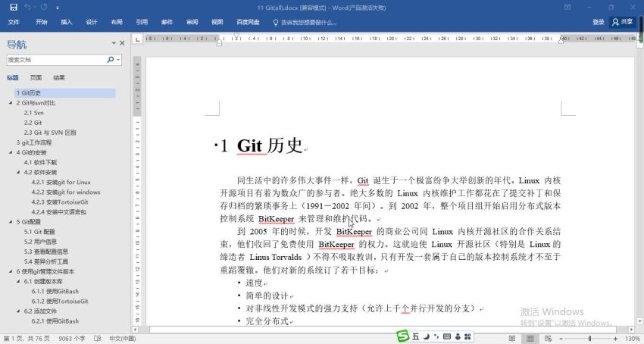Click the page count 第1页 共76页 status
The image size is (644, 344).
(x=26, y=339)
